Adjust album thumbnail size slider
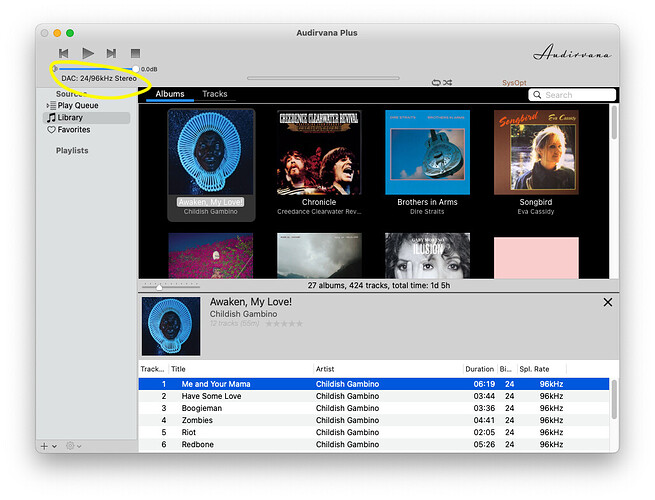The image size is (655, 500). coord(171,286)
